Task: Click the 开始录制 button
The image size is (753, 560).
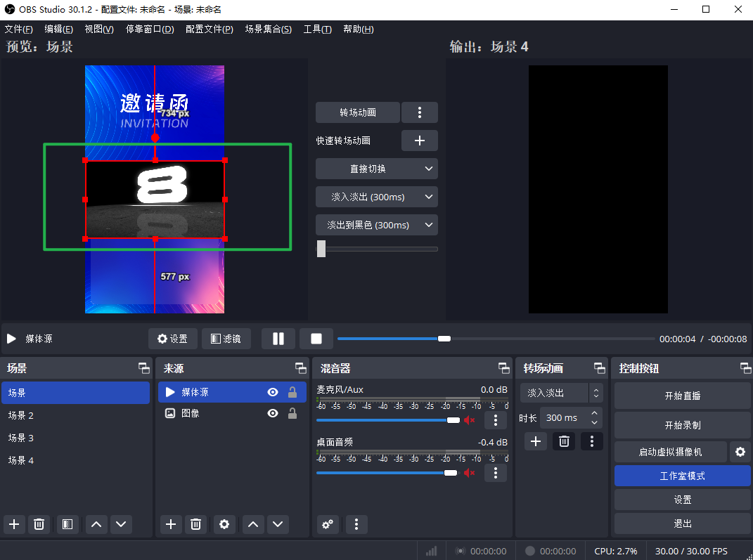Action: (x=682, y=425)
